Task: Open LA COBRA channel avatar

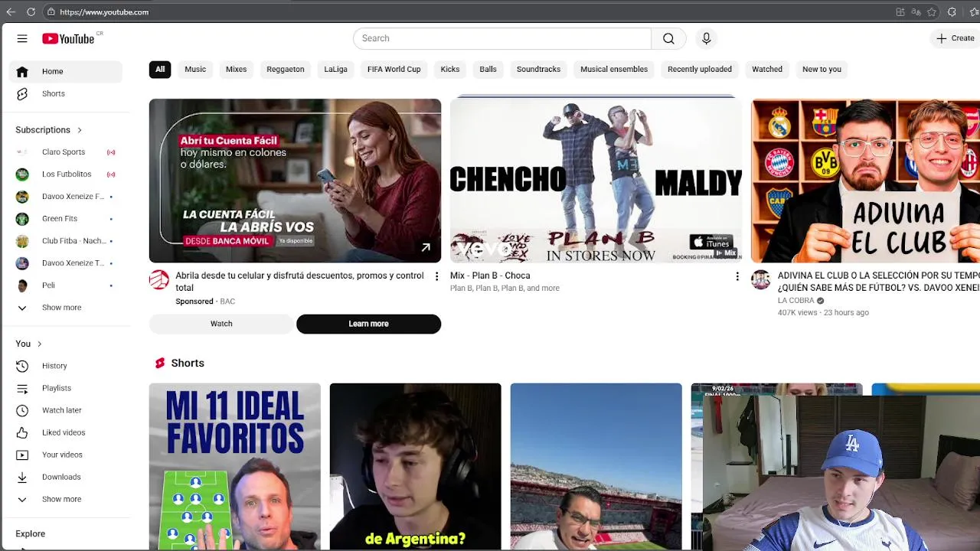Action: pyautogui.click(x=761, y=279)
